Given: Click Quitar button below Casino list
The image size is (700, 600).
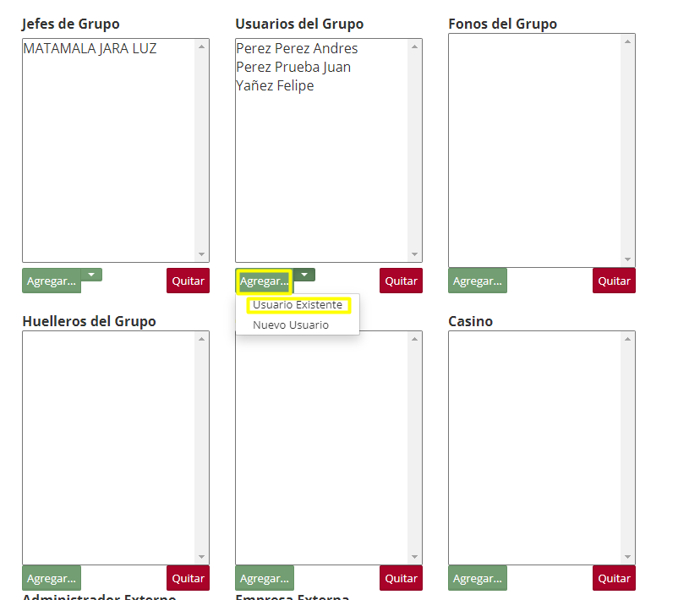Looking at the screenshot, I should tap(614, 579).
